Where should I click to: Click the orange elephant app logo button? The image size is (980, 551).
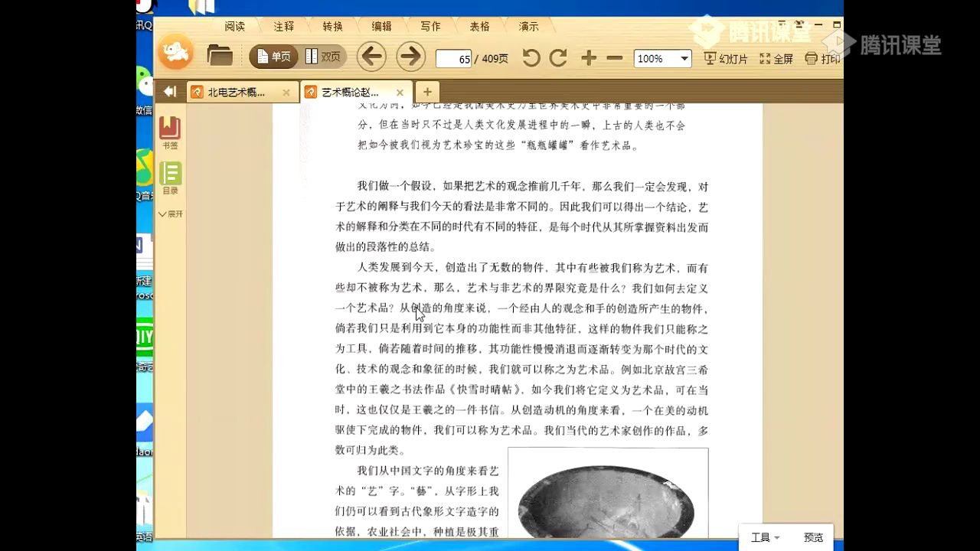pyautogui.click(x=175, y=54)
